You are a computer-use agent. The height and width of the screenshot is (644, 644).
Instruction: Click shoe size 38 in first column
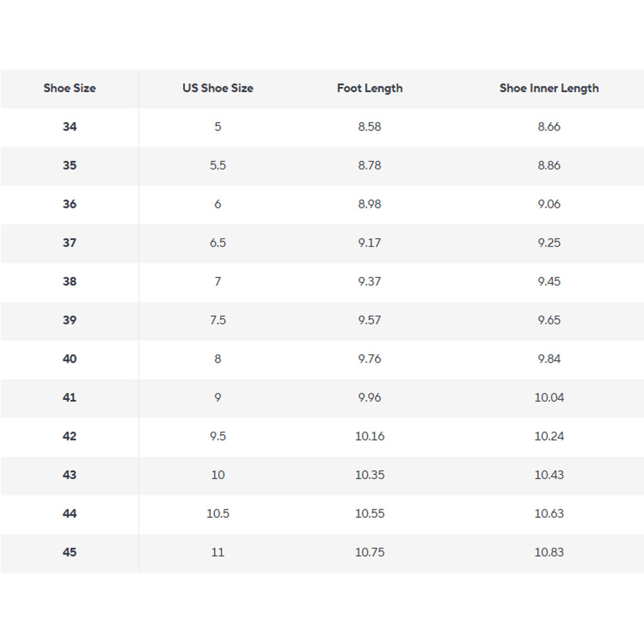70,281
